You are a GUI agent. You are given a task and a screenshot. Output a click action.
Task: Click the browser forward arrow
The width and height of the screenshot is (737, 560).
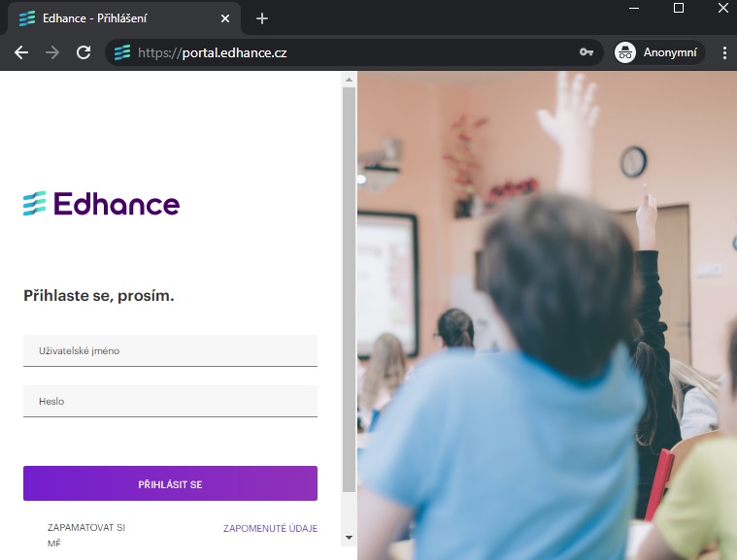click(52, 52)
